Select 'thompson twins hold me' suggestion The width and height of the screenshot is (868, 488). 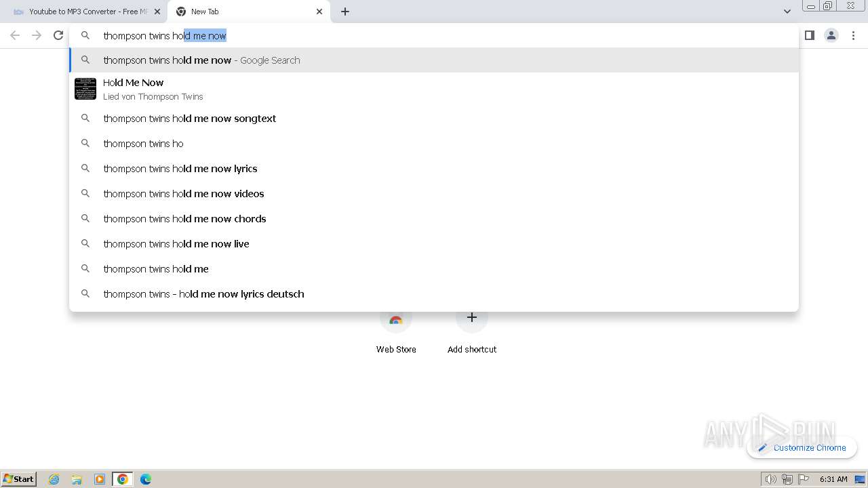click(x=434, y=269)
